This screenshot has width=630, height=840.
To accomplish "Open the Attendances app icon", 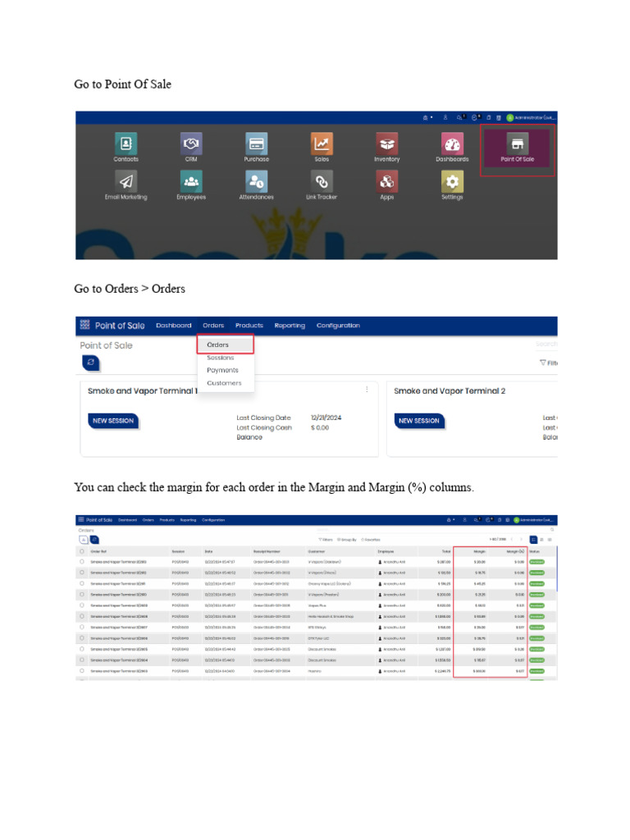I will click(x=257, y=181).
